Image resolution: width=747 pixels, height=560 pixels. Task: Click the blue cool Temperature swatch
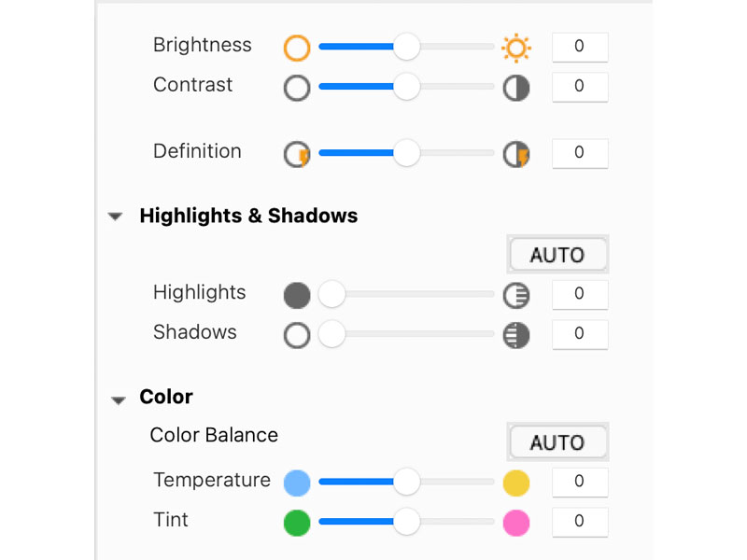point(297,483)
